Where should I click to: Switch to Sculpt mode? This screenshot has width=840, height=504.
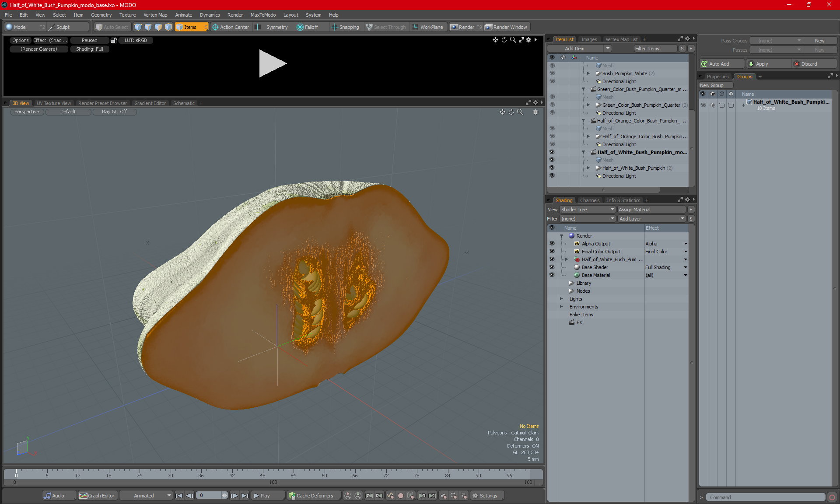pos(68,27)
